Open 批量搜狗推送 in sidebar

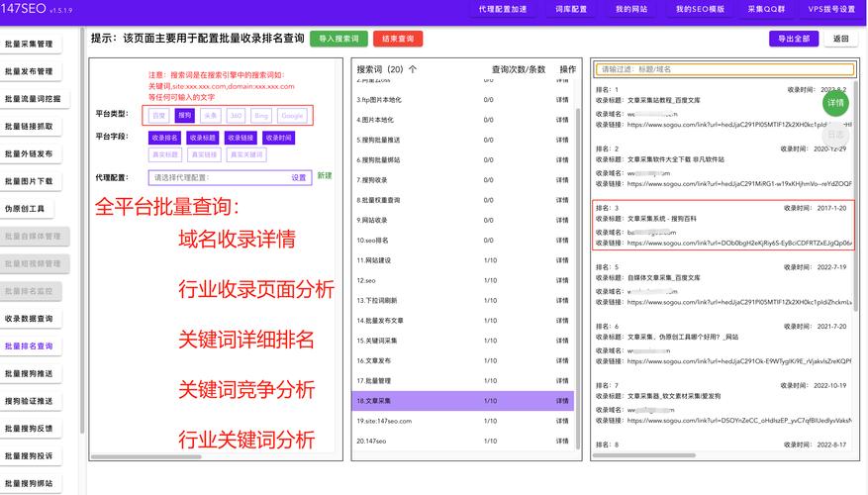[31, 374]
